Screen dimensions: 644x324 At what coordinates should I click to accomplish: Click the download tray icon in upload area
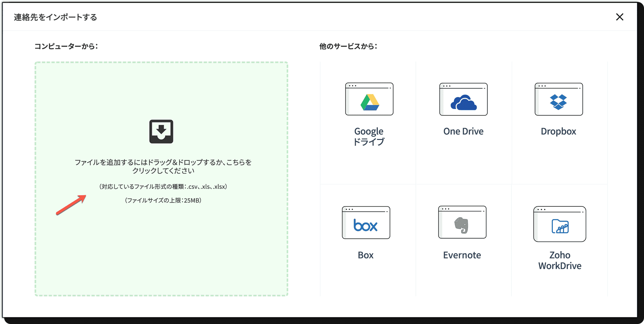(x=161, y=132)
